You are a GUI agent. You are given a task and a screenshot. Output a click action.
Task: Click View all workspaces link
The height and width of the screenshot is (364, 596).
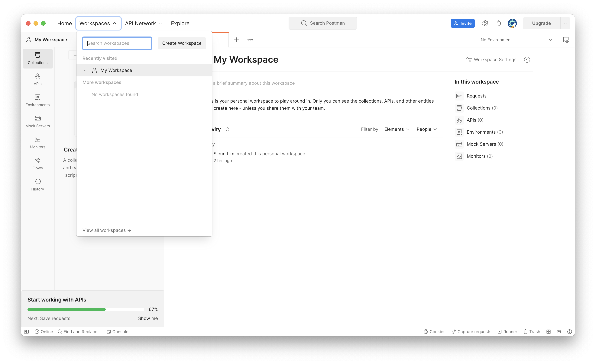(107, 230)
